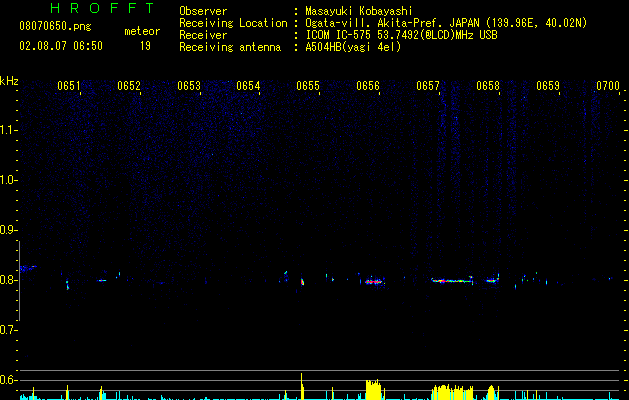629x400 pixels.
Task: Click the HROFFT title text
Action: 103,8
